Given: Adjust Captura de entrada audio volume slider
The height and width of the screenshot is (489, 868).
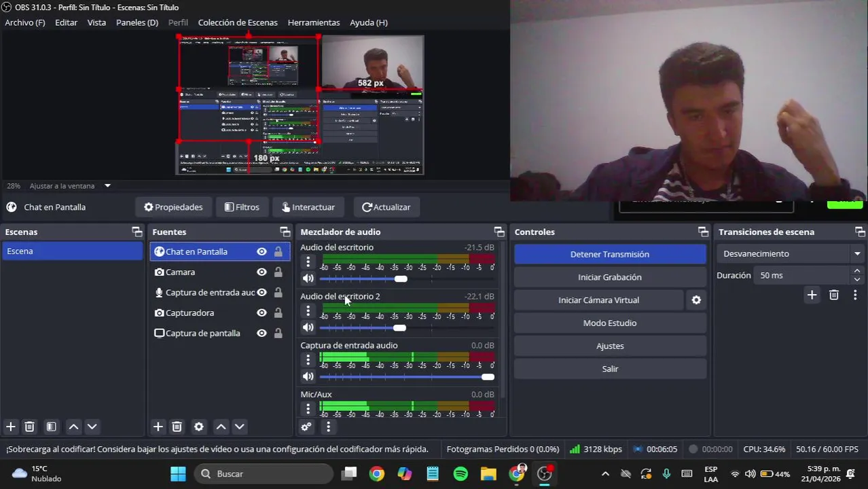Looking at the screenshot, I should (488, 376).
